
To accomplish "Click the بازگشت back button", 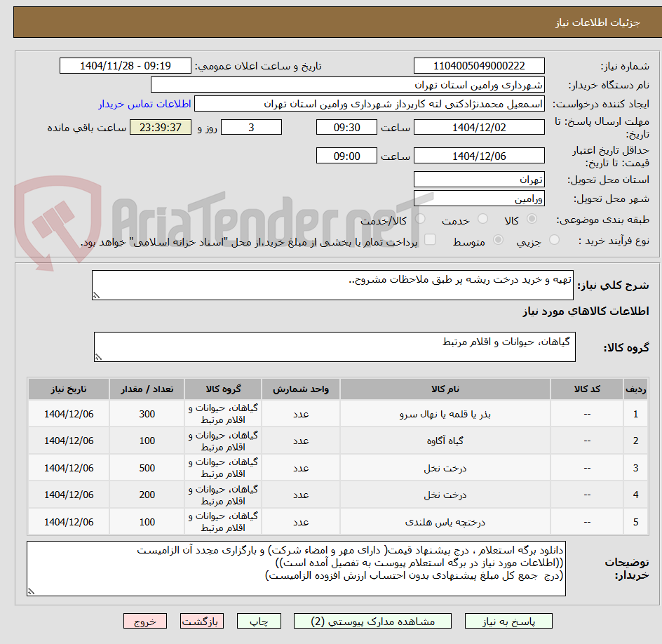I will coord(202,621).
